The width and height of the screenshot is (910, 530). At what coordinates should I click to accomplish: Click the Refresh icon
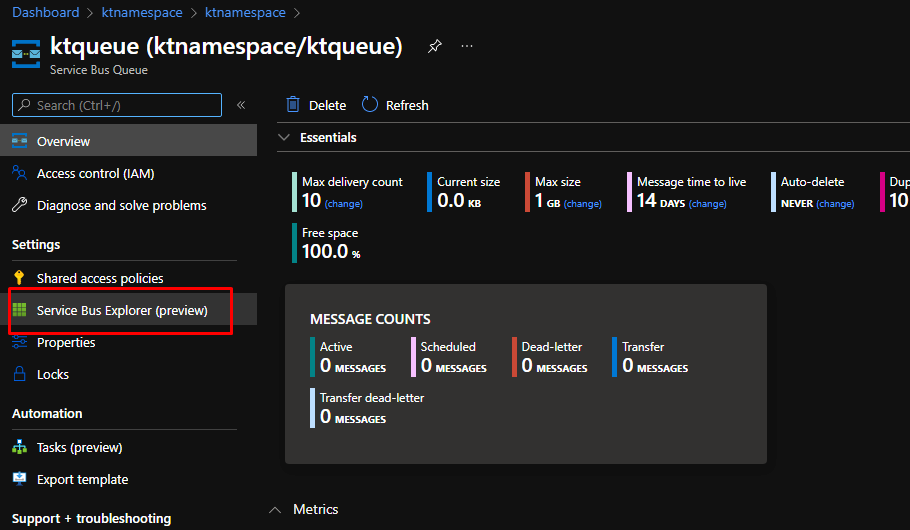[x=370, y=105]
